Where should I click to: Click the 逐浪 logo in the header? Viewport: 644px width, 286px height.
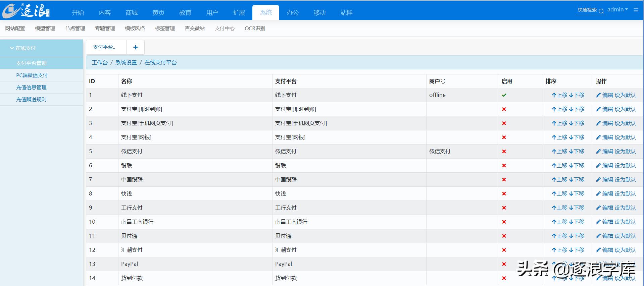pyautogui.click(x=26, y=11)
